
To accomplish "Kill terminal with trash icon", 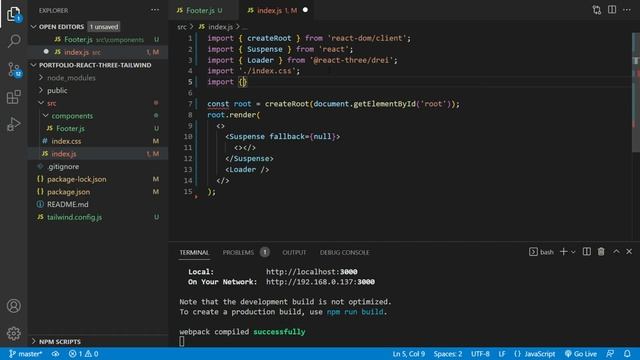I will (601, 252).
